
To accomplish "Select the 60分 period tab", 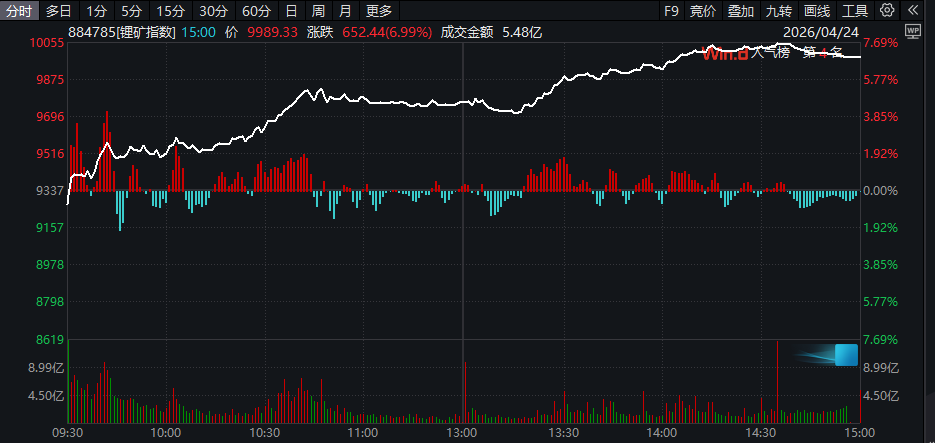I will [256, 11].
